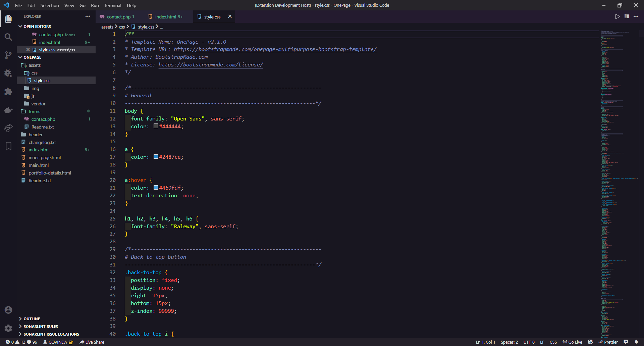Image resolution: width=644 pixels, height=346 pixels.
Task: Collapse the ONEPAGE folder section
Action: (56, 57)
